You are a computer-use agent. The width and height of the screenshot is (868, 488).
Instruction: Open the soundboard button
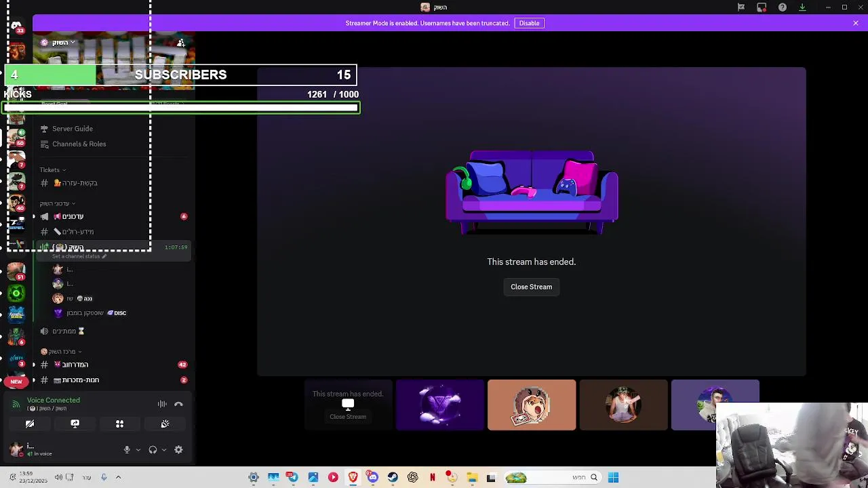point(165,424)
